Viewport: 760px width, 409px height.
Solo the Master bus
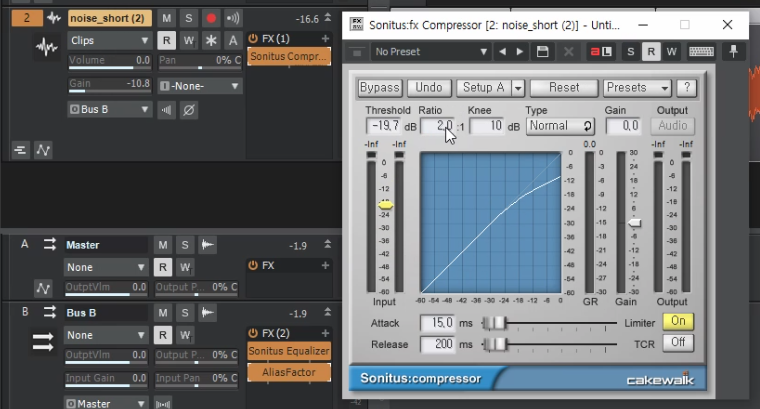(185, 245)
